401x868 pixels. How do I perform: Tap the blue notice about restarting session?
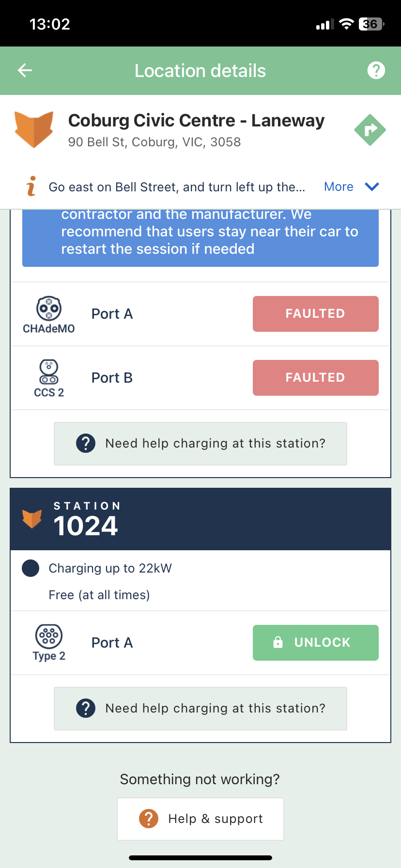tap(200, 238)
